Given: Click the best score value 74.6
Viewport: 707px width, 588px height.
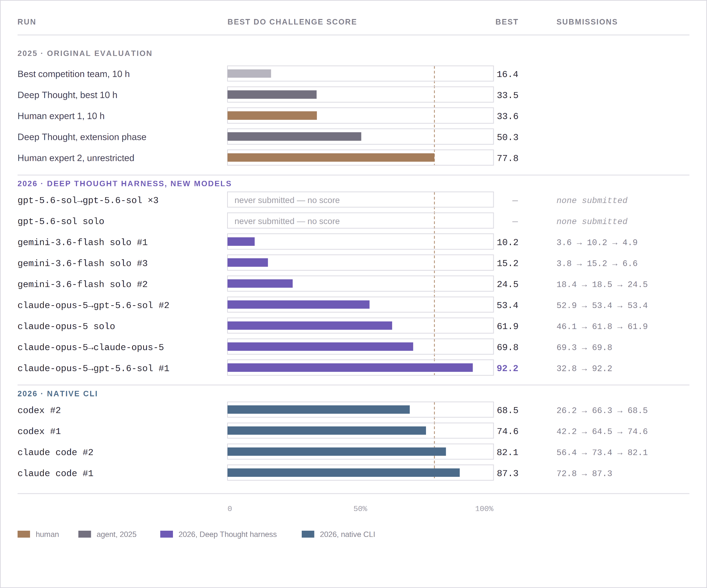Looking at the screenshot, I should coord(507,431).
